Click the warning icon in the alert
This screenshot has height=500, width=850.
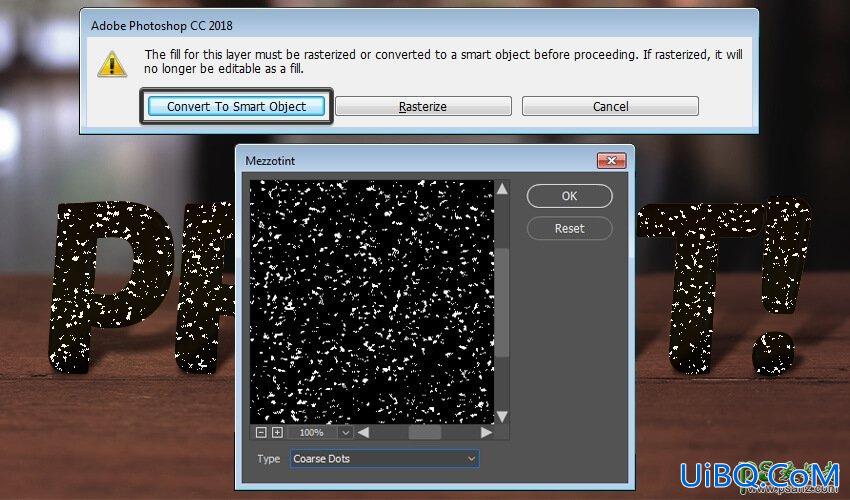pos(112,64)
